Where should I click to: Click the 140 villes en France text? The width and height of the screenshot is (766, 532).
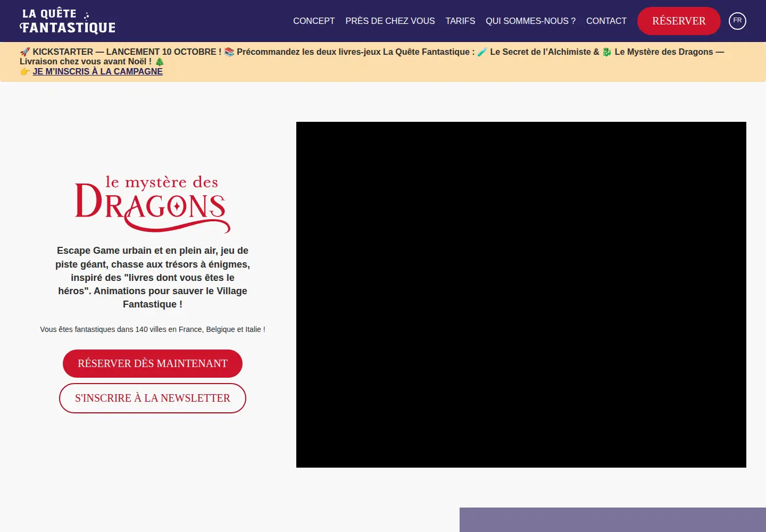[153, 329]
